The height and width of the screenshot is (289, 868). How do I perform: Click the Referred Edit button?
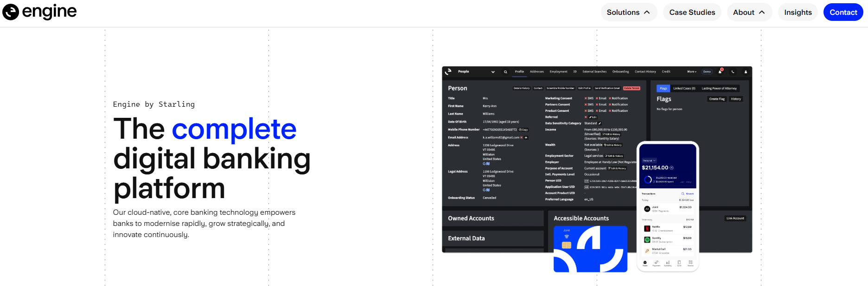tap(593, 117)
